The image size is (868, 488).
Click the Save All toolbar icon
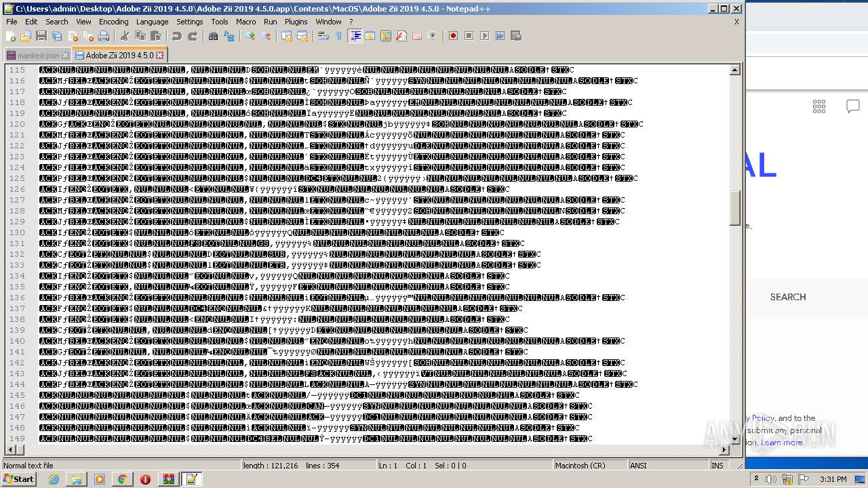[57, 36]
